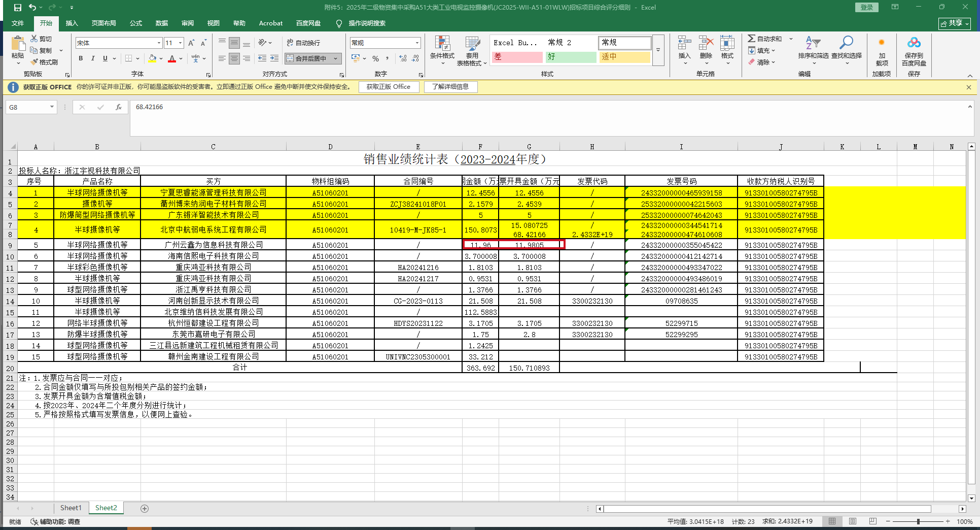980x530 pixels.
Task: Increase decimal places
Action: [x=403, y=58]
